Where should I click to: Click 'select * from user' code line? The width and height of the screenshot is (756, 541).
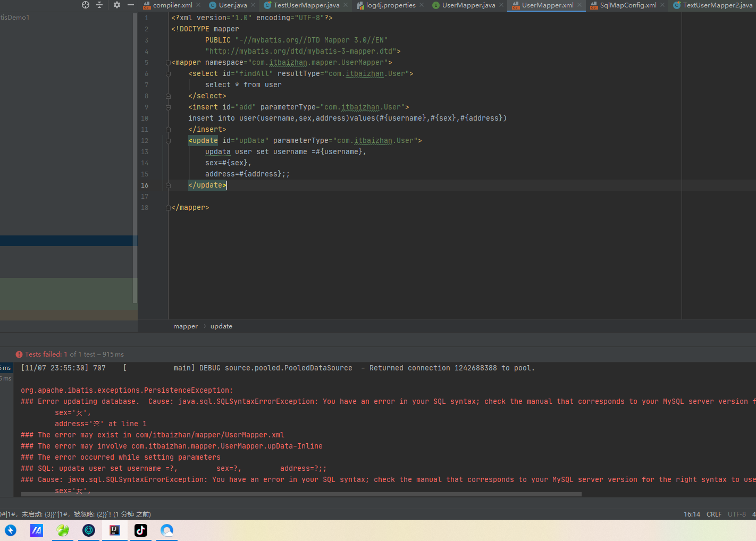tap(243, 85)
